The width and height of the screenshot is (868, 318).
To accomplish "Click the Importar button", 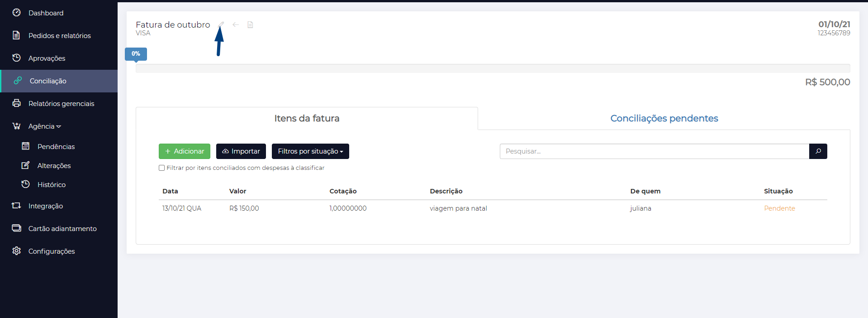I will (241, 151).
